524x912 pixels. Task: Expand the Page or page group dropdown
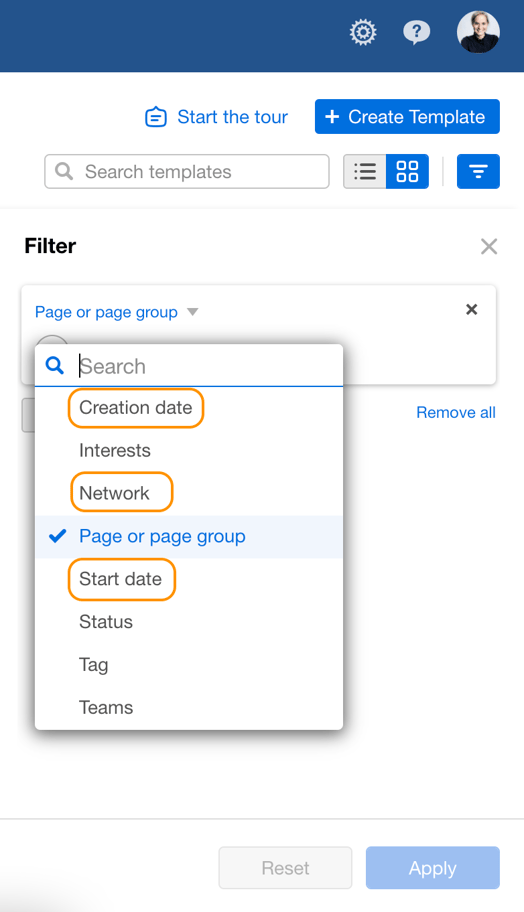click(116, 312)
